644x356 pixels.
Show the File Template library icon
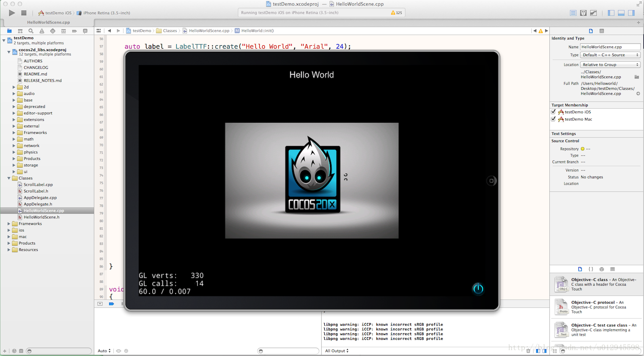coord(580,269)
